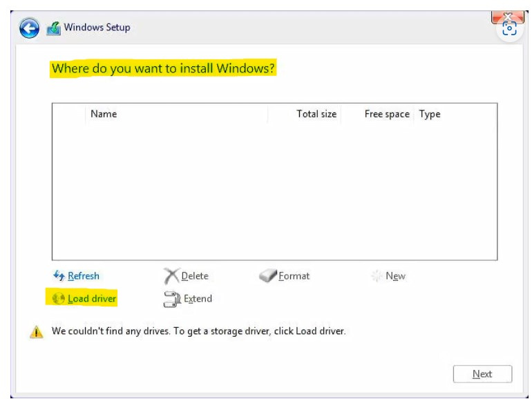Click the New sparkle icon
Screen dimensions: 532x399
click(377, 276)
